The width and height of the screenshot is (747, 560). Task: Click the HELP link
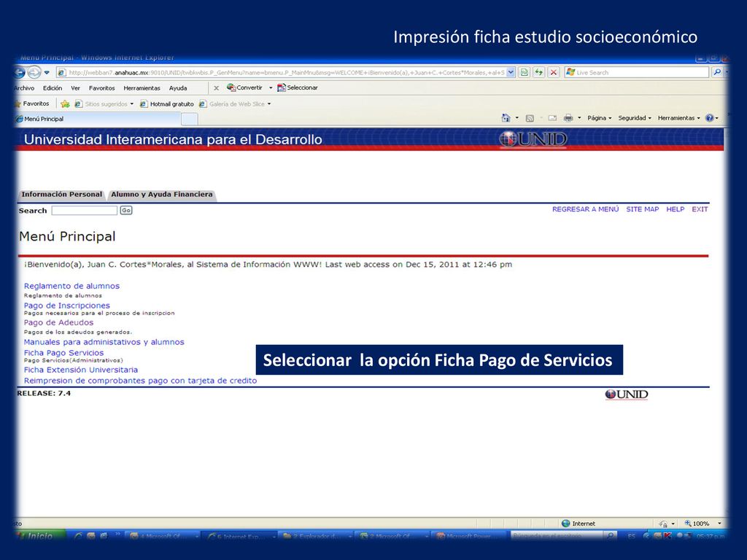675,209
